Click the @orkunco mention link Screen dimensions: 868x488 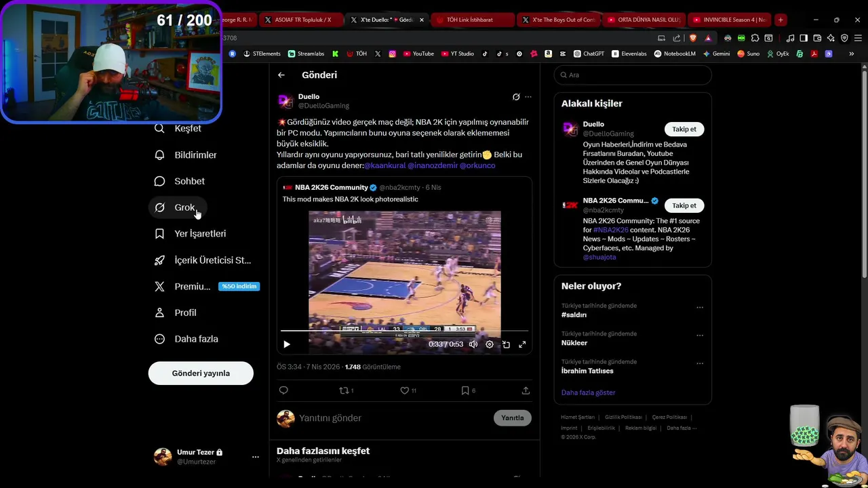pyautogui.click(x=477, y=165)
